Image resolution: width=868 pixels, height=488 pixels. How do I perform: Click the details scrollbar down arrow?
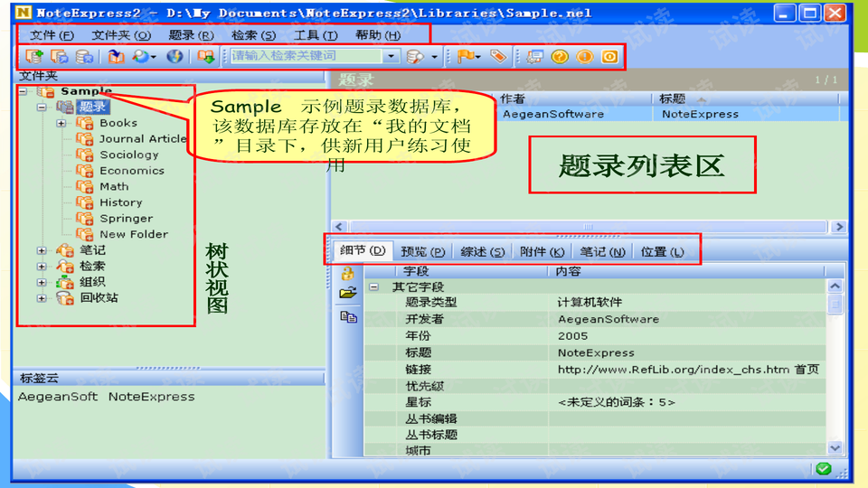835,447
